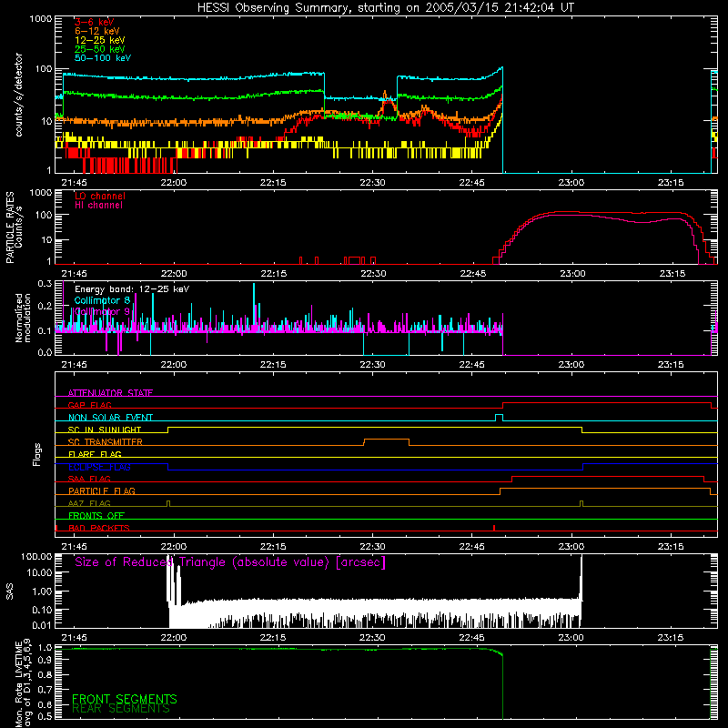Click the AAZ FLAG pulse near 22:00
The height and width of the screenshot is (728, 728).
[x=168, y=504]
